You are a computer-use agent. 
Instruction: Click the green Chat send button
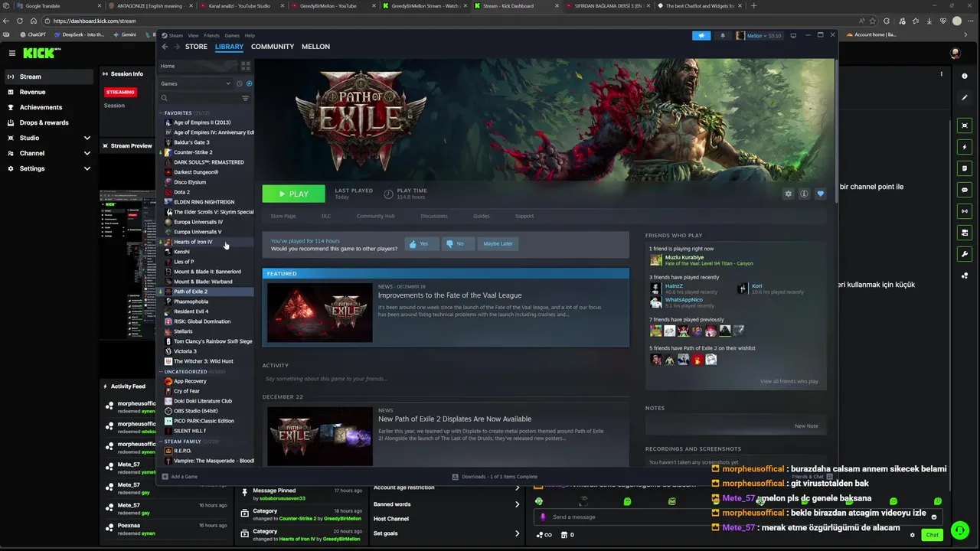[932, 535]
